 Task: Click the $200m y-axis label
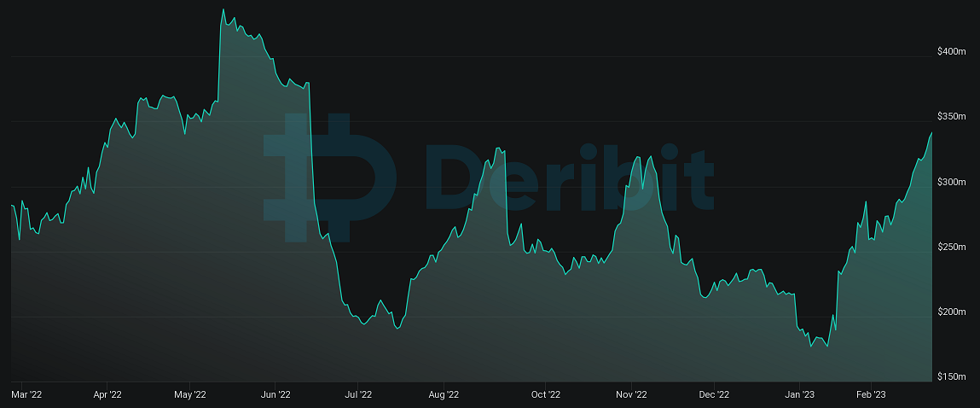point(952,312)
